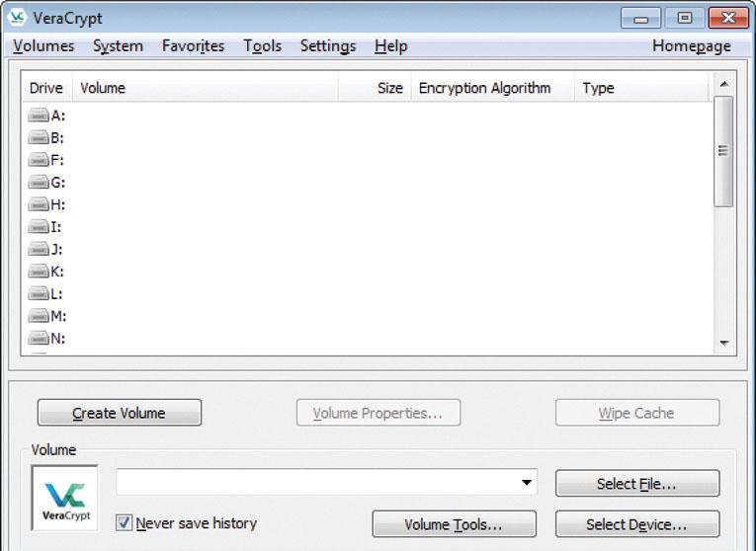Sort by the Encryption Algorithm column header

pos(484,88)
